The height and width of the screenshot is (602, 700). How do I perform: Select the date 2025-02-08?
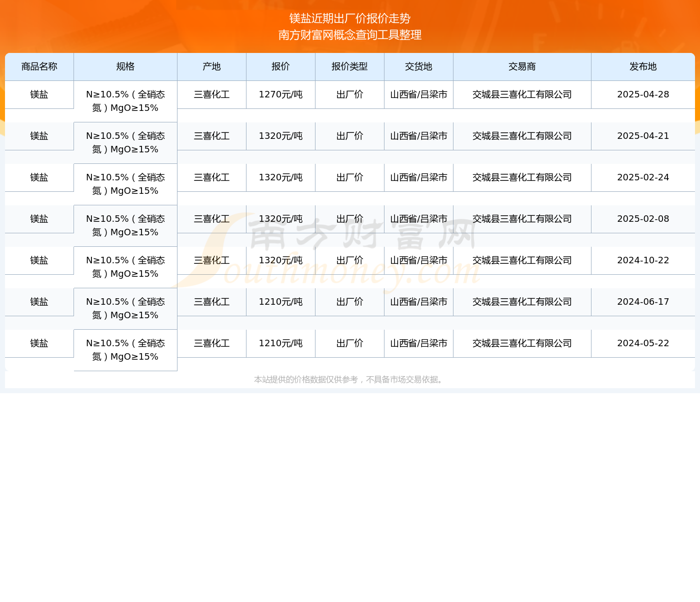coord(643,219)
